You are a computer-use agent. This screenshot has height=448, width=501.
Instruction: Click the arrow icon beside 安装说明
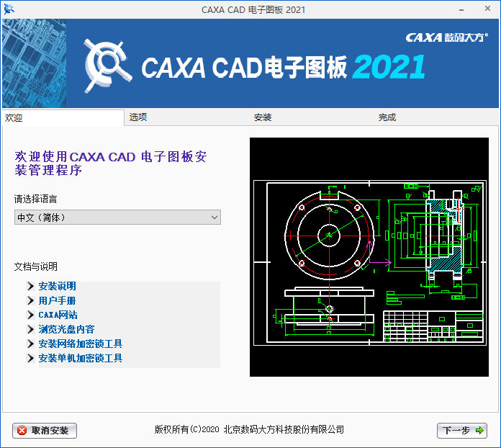pos(30,287)
